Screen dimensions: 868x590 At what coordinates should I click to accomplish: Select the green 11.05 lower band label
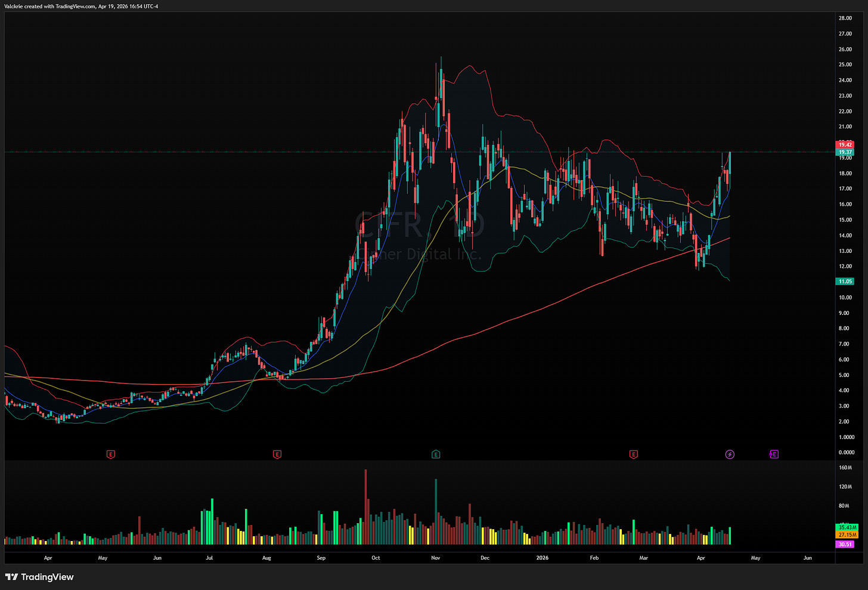(845, 282)
